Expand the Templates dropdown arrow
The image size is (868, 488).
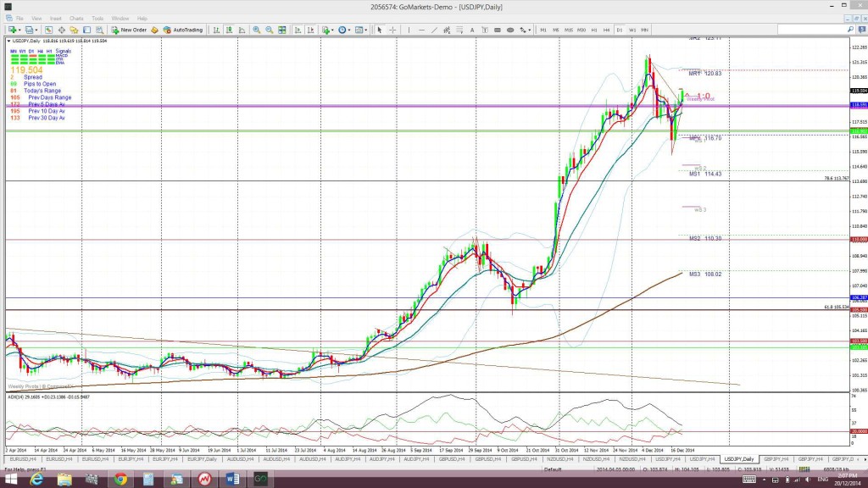[x=366, y=30]
